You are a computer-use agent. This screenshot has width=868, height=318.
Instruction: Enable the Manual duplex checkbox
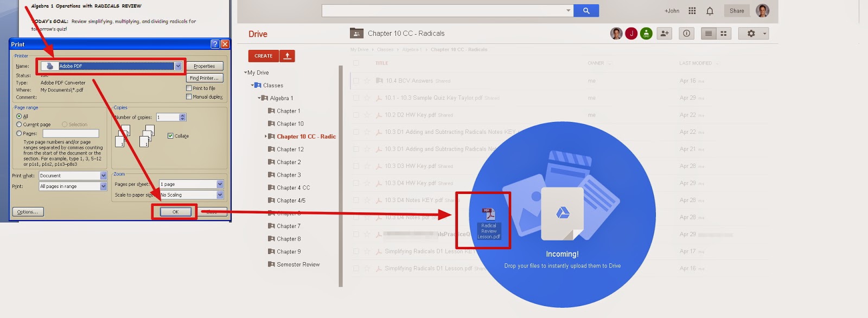coord(189,97)
